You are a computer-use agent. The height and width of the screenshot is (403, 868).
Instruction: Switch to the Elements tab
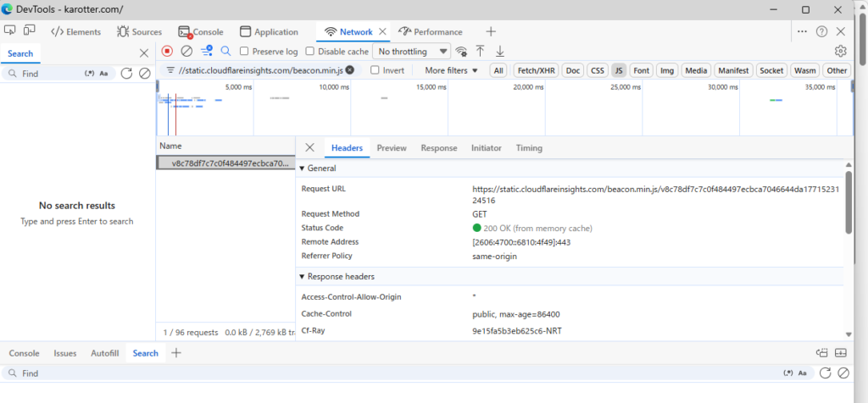point(75,31)
